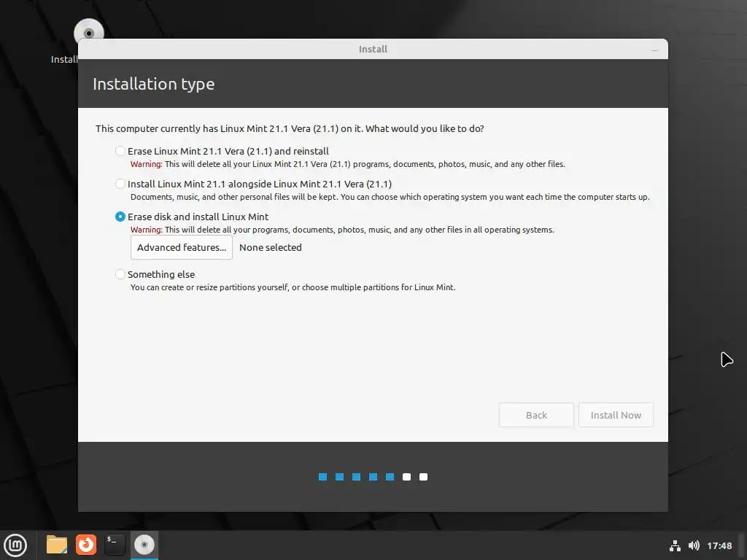The height and width of the screenshot is (560, 747).
Task: Click the Warning under Erase and reinstall
Action: coord(146,164)
